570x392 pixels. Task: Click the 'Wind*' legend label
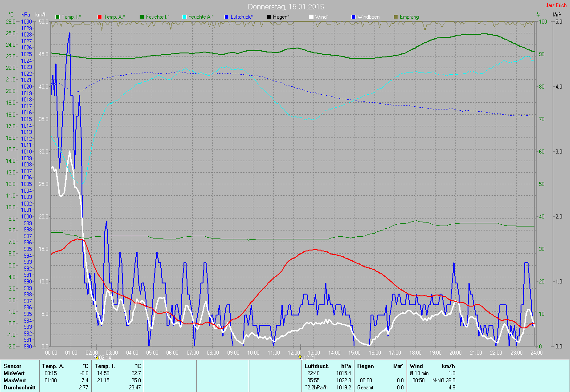322,17
